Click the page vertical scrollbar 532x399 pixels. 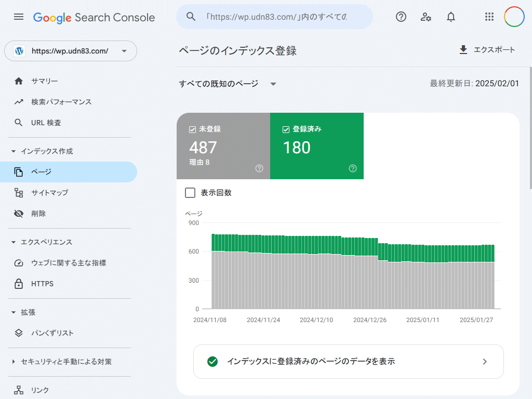click(x=530, y=128)
